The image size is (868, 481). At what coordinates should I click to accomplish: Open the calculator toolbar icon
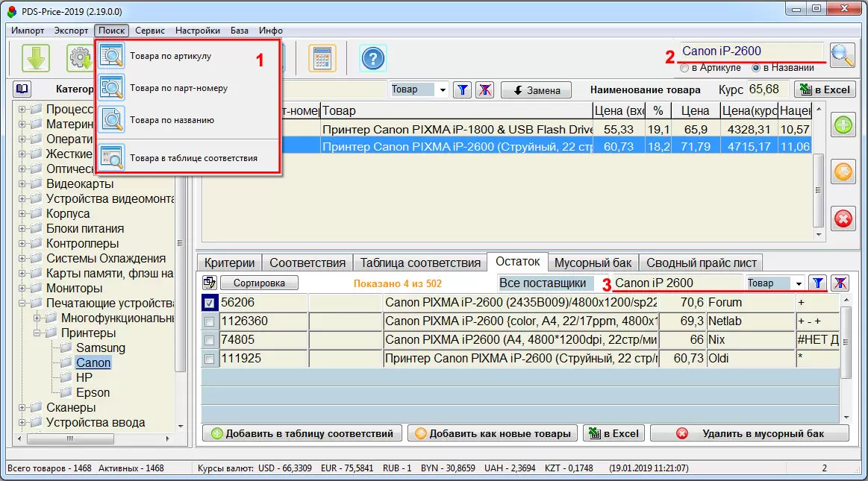(x=322, y=57)
